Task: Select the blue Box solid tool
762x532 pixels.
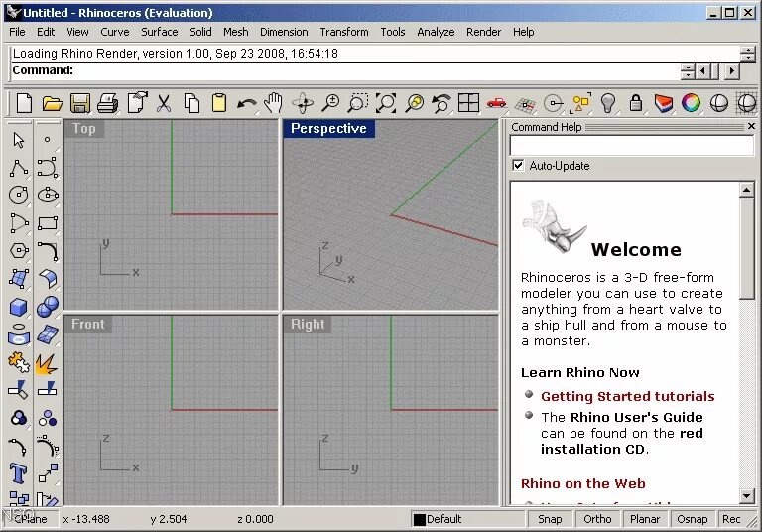Action: click(19, 307)
